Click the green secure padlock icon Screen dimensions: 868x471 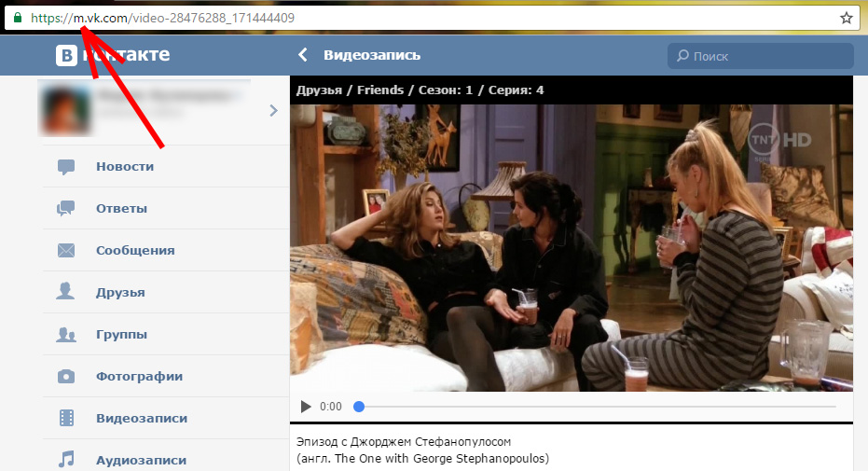17,18
